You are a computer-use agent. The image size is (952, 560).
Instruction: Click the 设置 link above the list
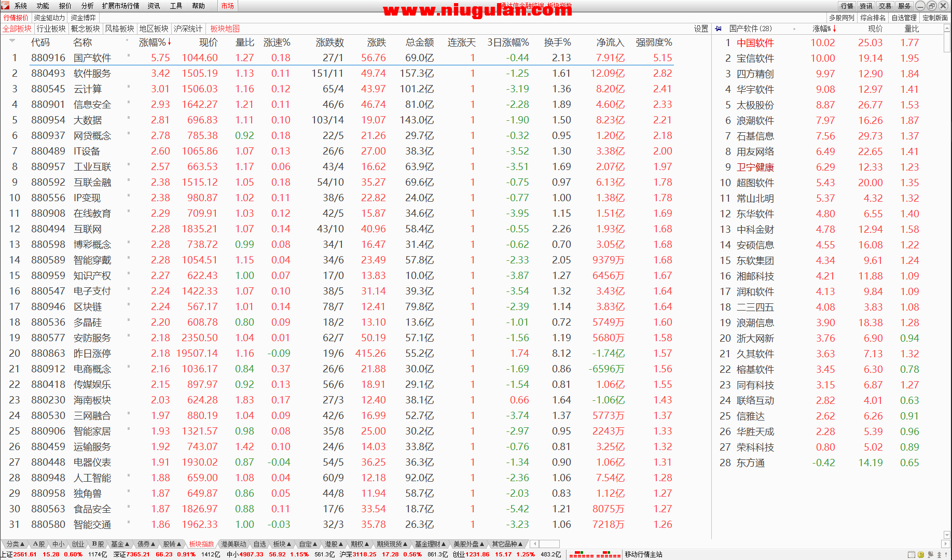[x=701, y=29]
